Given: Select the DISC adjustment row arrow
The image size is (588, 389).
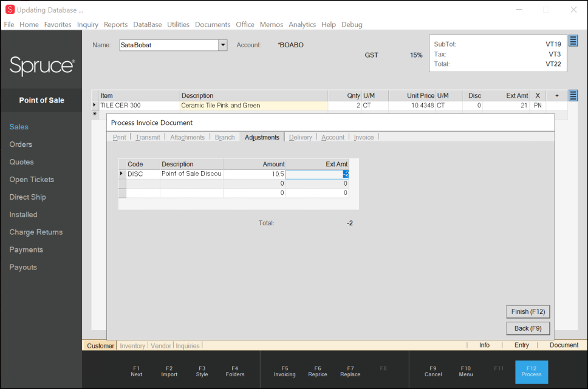Looking at the screenshot, I should click(122, 174).
